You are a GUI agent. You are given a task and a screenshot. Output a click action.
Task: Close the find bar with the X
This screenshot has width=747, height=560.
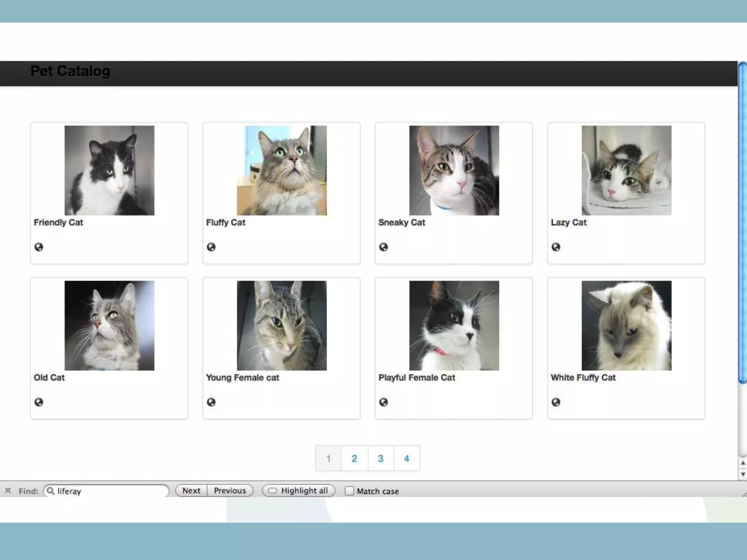(8, 491)
